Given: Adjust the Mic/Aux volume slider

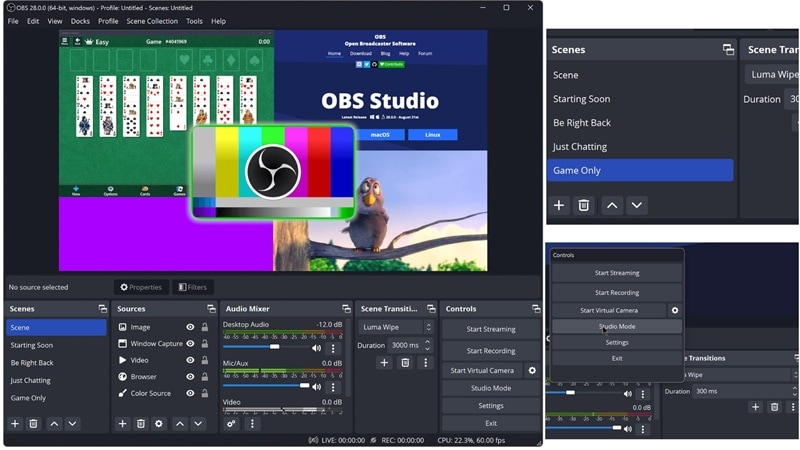Looking at the screenshot, I should [265, 386].
